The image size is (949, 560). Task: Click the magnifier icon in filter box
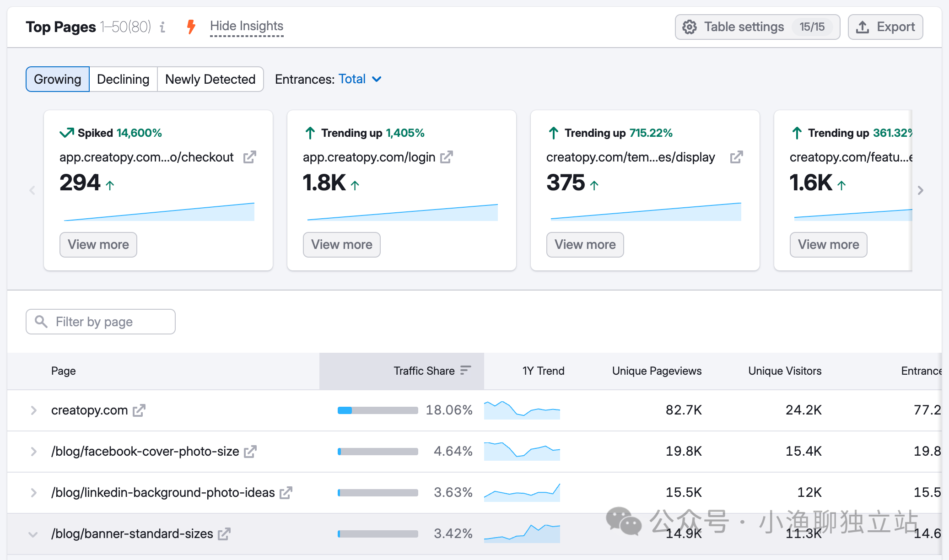click(41, 322)
